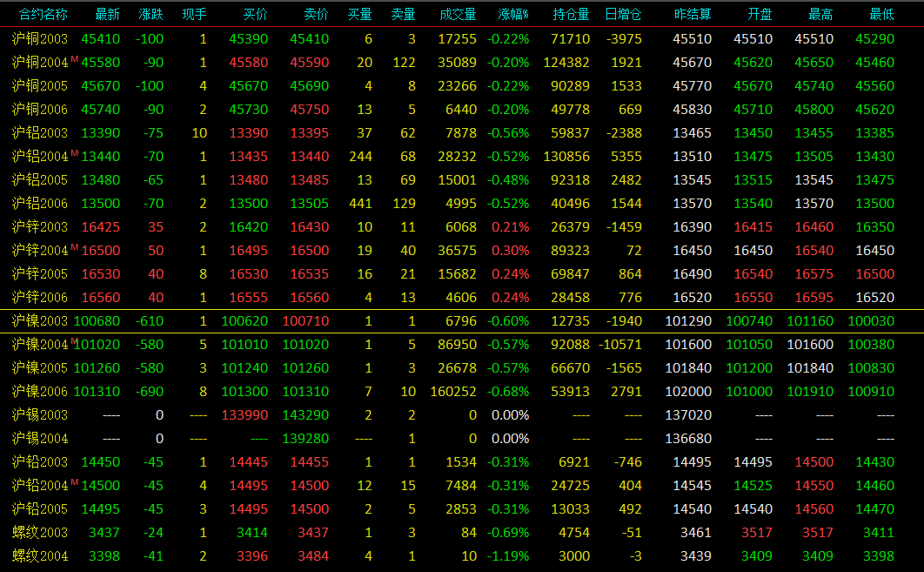
Task: Select the highlighted 沪镍2003 contract name
Action: pos(40,321)
